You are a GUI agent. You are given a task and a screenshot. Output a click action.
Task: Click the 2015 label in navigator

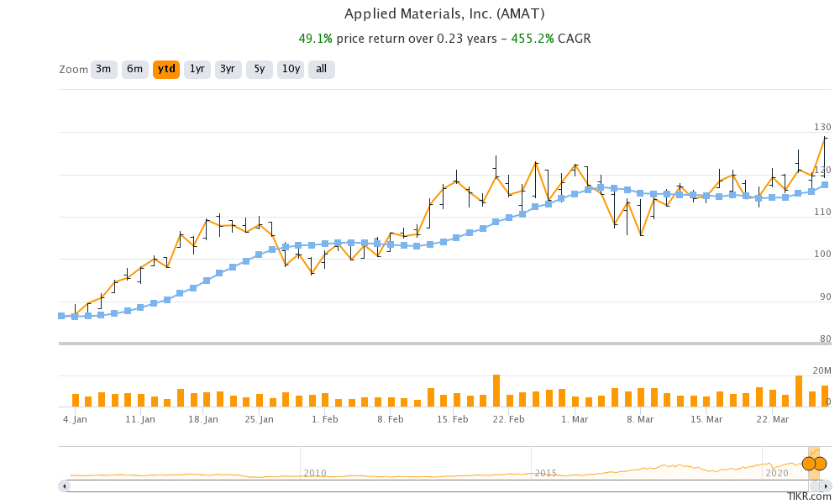pos(546,474)
